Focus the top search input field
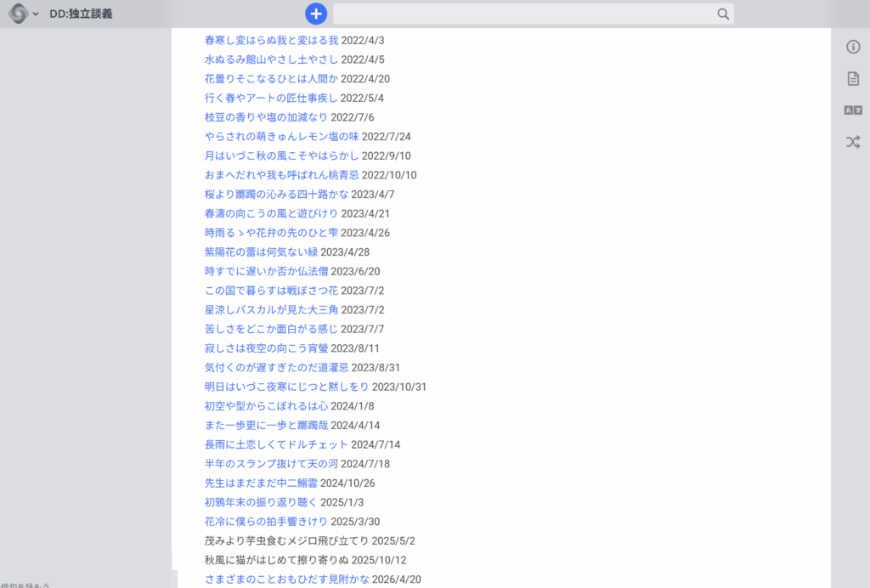870x588 pixels. click(523, 14)
